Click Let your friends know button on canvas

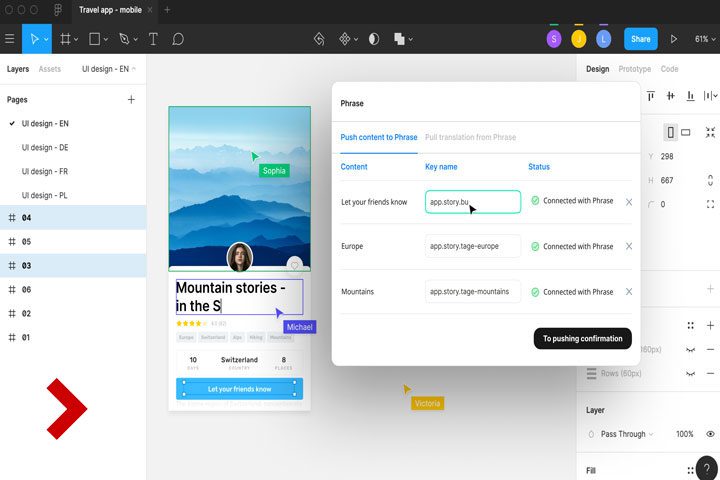click(x=239, y=389)
